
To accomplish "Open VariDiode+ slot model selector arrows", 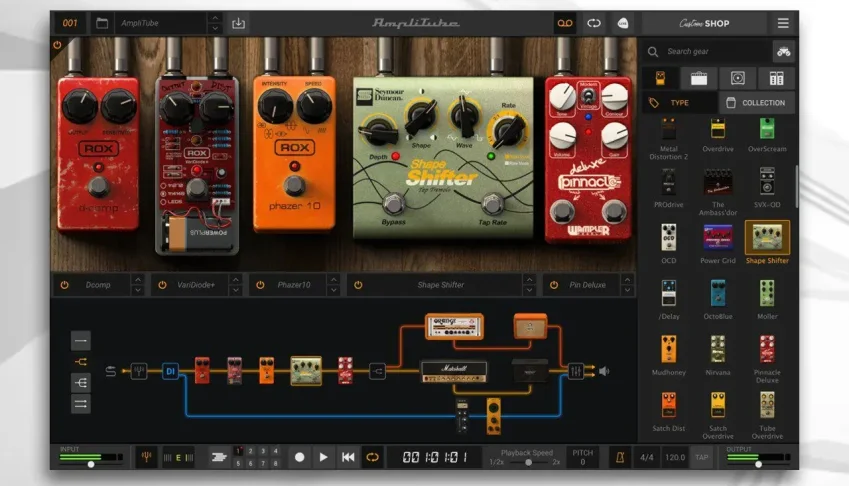I will [236, 285].
